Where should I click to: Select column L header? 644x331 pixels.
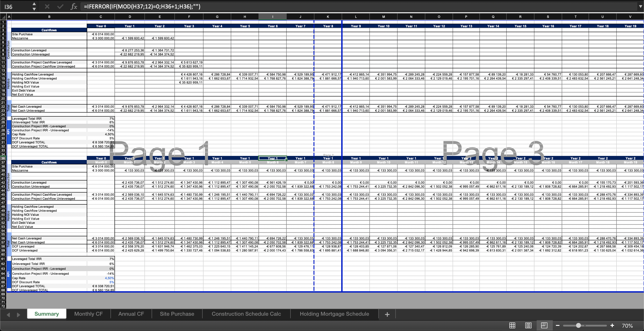pyautogui.click(x=356, y=17)
